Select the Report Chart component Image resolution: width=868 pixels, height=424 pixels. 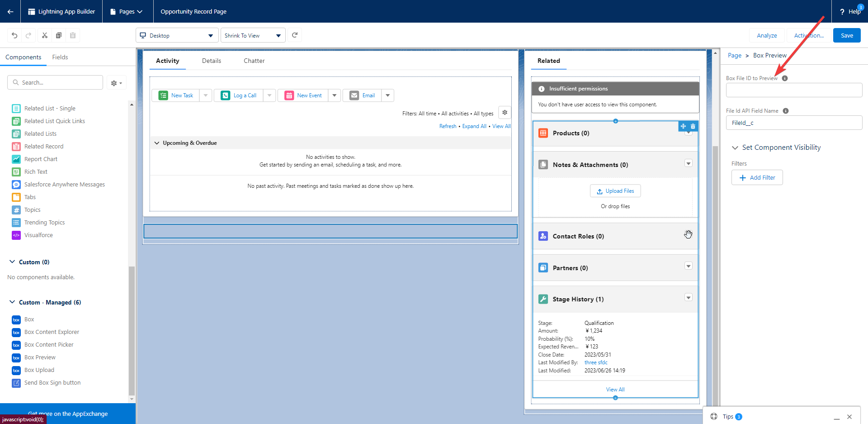(41, 159)
